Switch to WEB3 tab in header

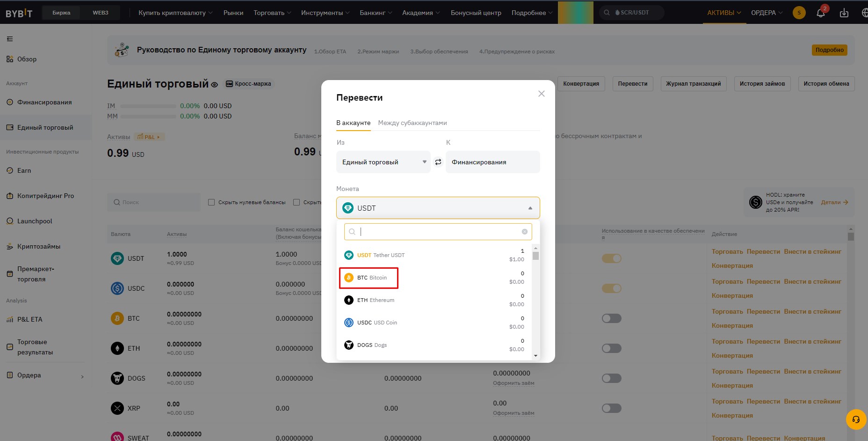click(x=101, y=13)
